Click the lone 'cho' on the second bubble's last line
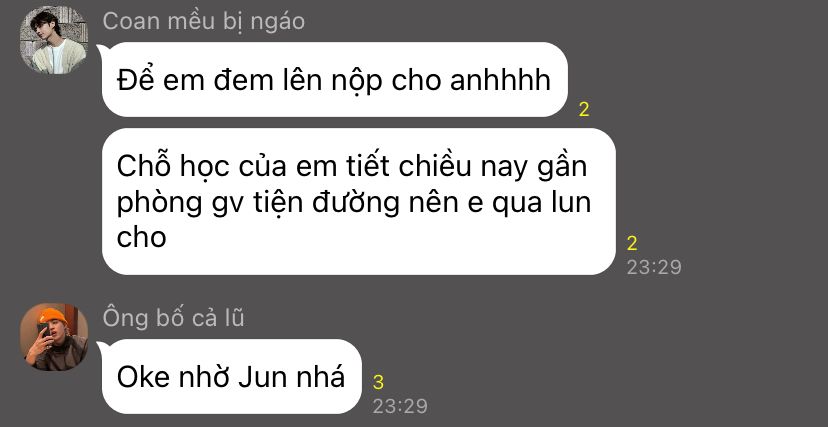 click(142, 237)
